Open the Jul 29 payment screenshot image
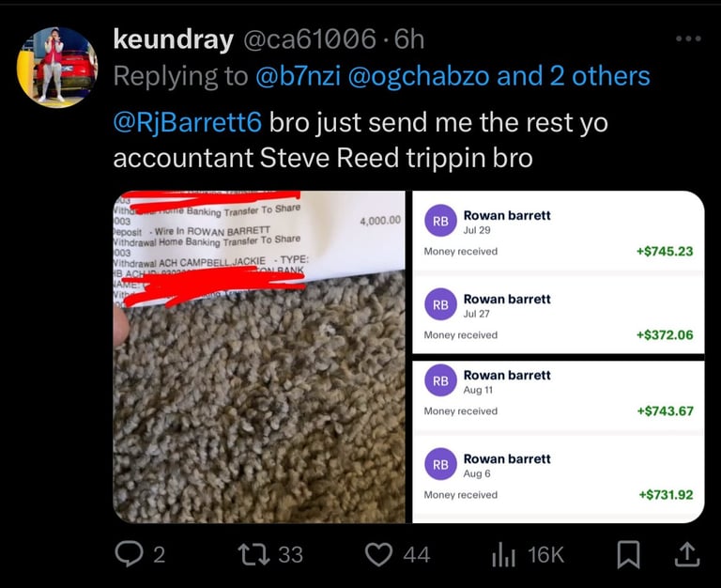The height and width of the screenshot is (588, 721). pos(559,271)
